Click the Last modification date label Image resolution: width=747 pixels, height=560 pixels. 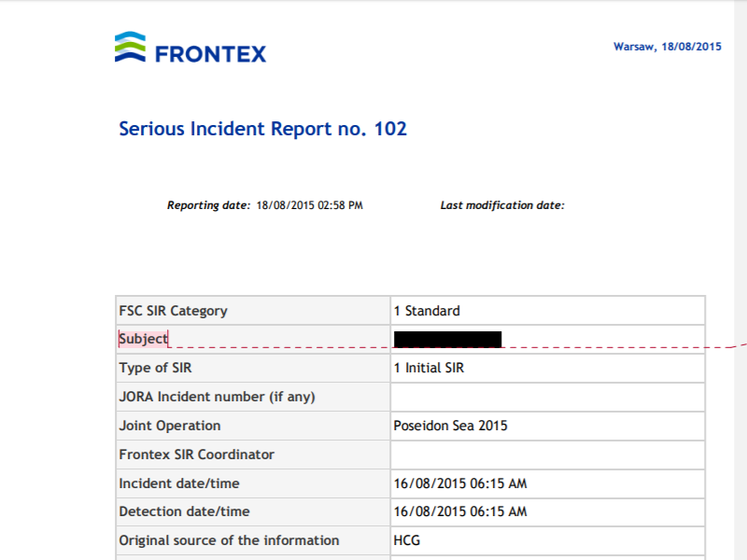point(502,205)
